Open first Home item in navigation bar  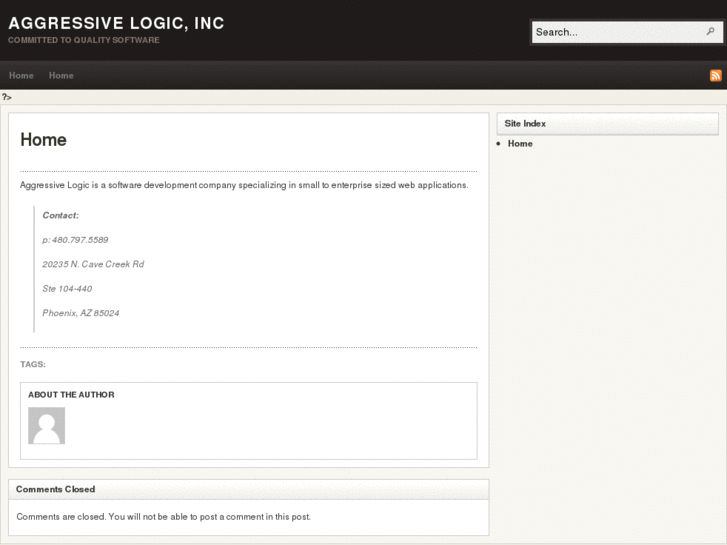pos(21,75)
